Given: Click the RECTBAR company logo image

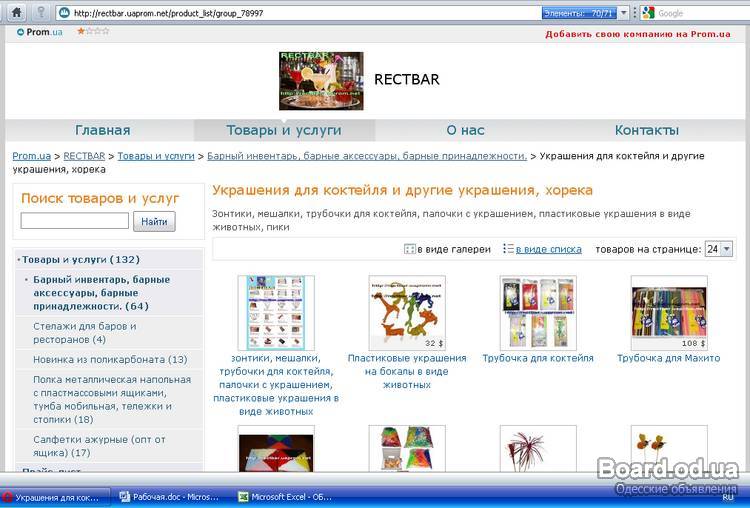Looking at the screenshot, I should click(x=321, y=80).
